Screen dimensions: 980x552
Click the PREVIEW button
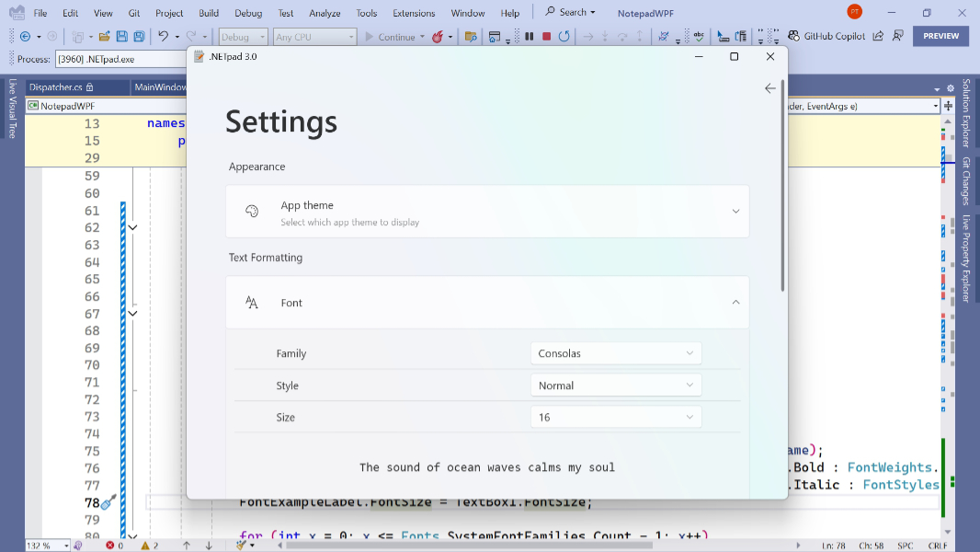pyautogui.click(x=940, y=35)
